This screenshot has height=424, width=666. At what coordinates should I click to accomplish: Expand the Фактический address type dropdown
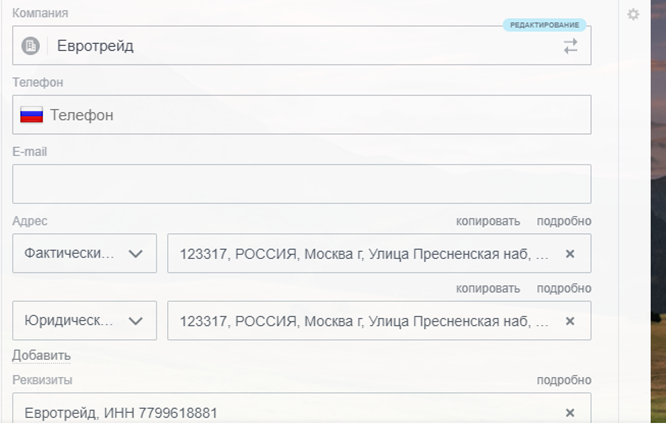pos(84,254)
